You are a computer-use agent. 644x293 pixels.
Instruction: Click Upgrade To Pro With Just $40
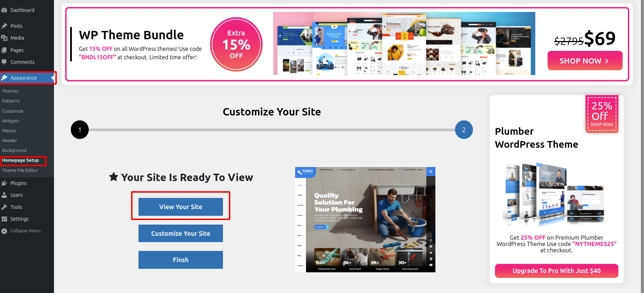pyautogui.click(x=556, y=271)
